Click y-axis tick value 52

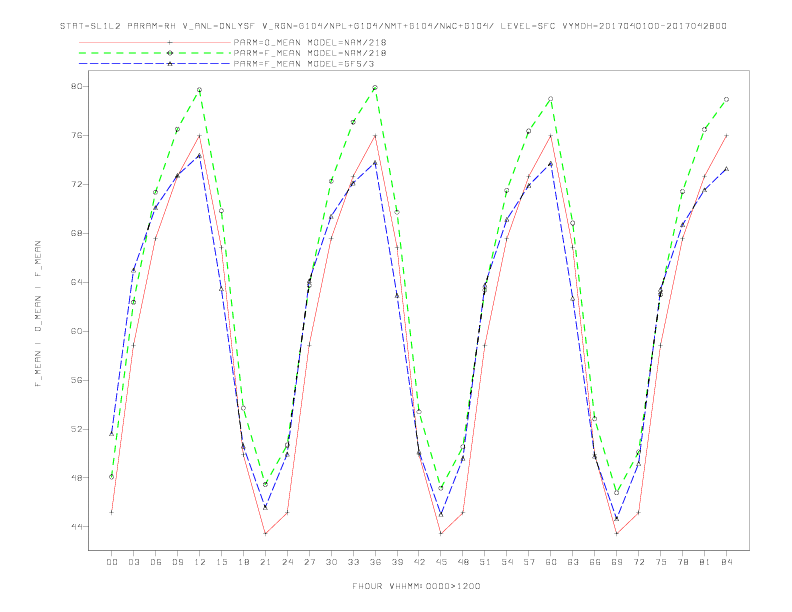click(x=76, y=429)
